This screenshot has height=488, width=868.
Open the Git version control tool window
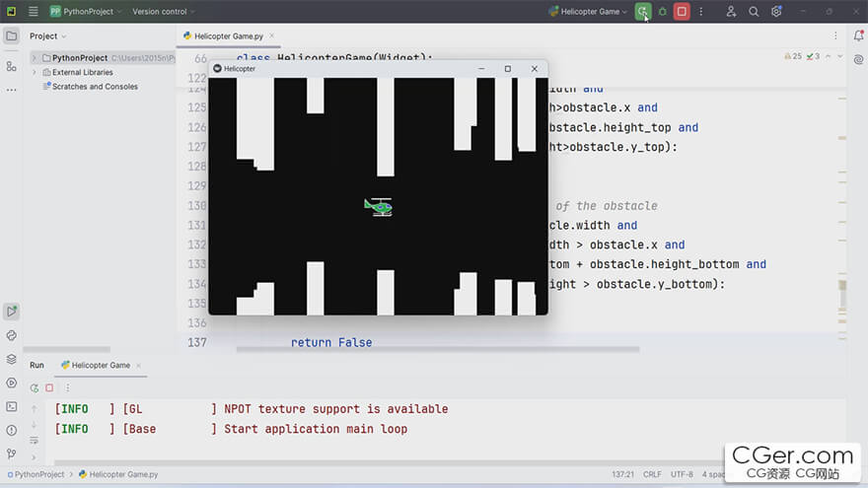point(12,453)
